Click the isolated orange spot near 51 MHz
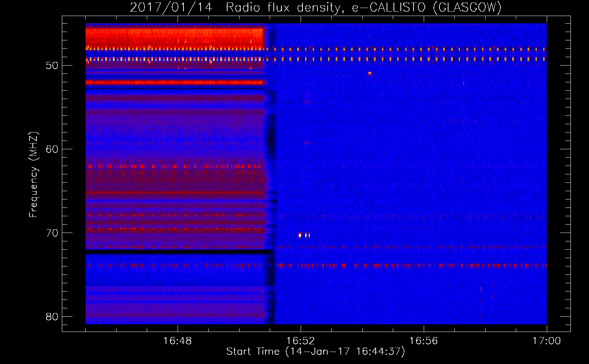Screen dimensions: 589x364 [x=370, y=74]
